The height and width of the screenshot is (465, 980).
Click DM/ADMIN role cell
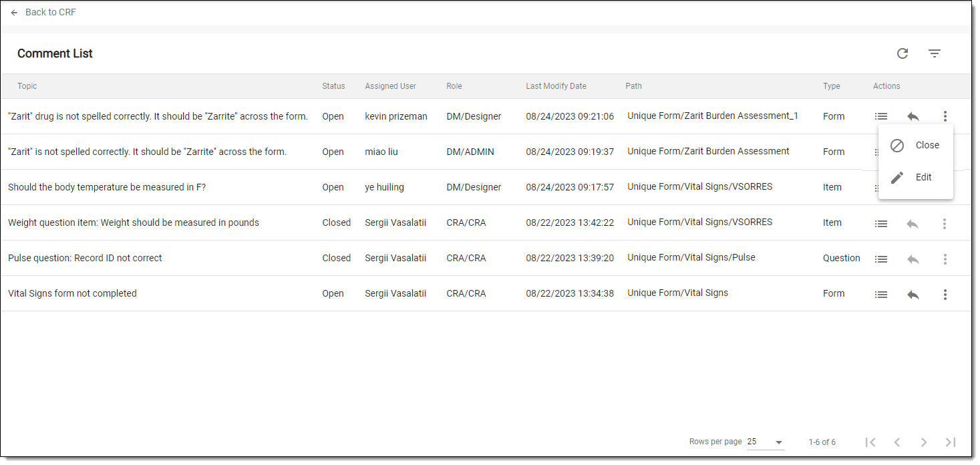[470, 152]
